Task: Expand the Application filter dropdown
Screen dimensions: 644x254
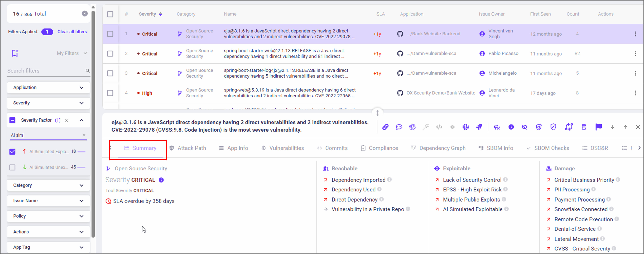Action: tap(48, 87)
